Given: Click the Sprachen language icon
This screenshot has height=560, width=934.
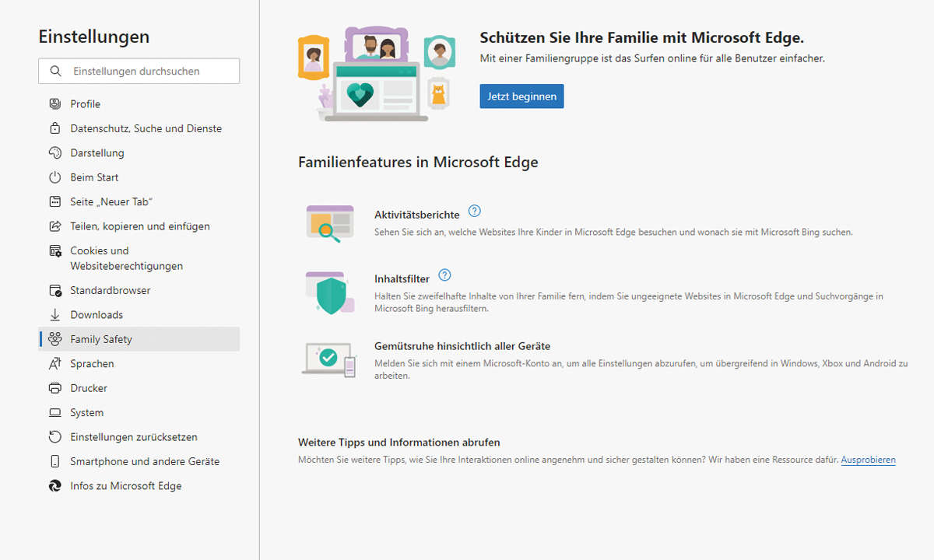Looking at the screenshot, I should point(54,363).
